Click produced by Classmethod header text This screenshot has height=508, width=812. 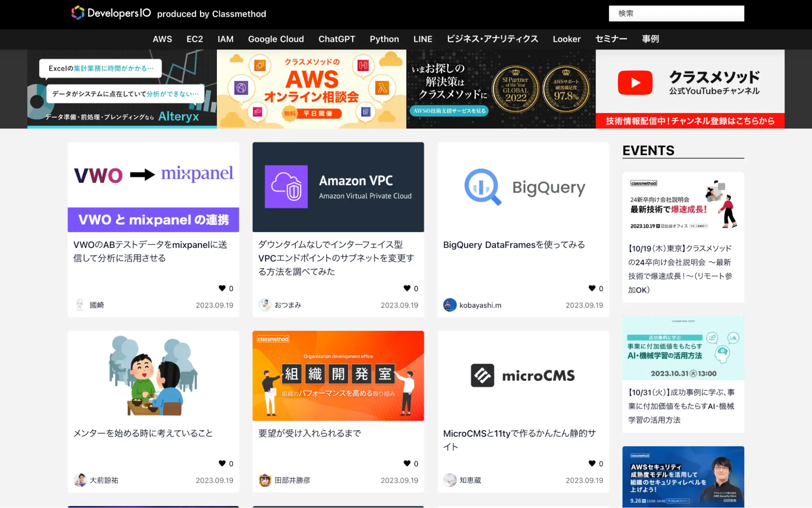(212, 14)
